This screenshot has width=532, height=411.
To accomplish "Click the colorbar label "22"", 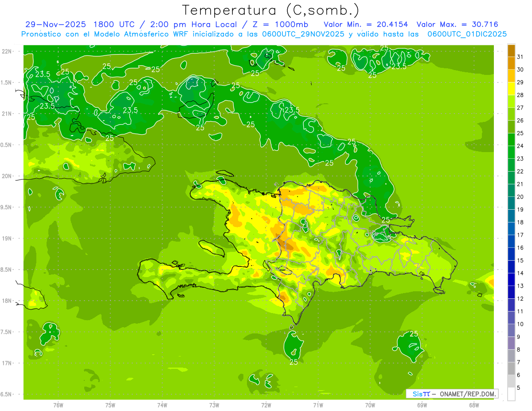I will 520,172.
